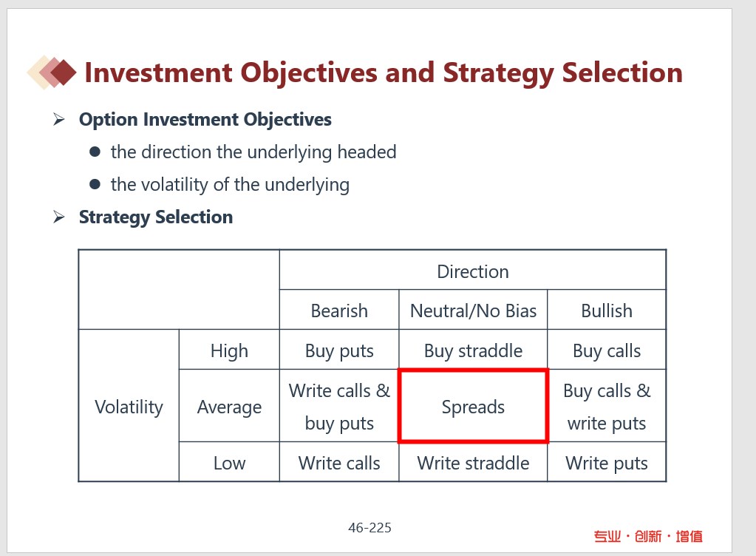Click the 'Buy calls & write puts' cell

(x=607, y=407)
